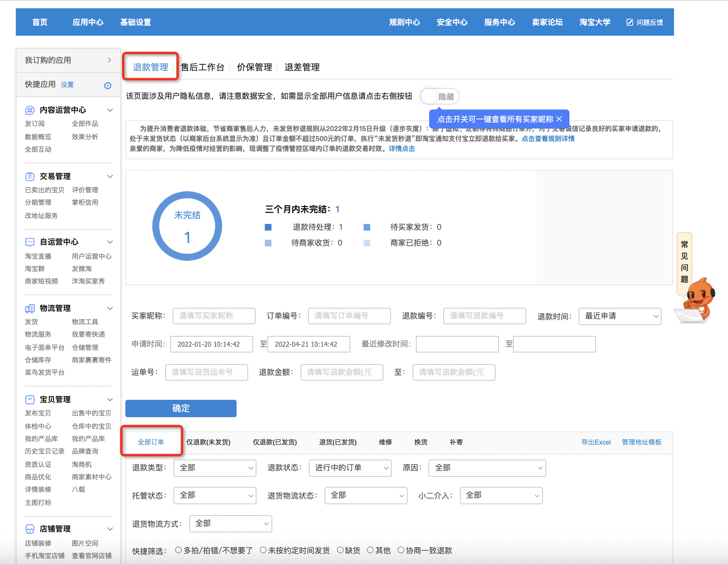
Task: Collapse the 物流管理 section chevron
Action: 110,309
